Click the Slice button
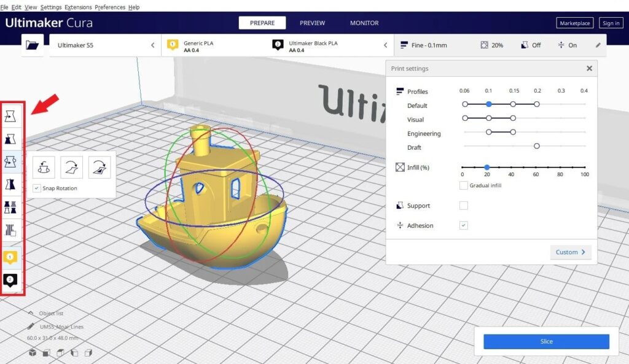This screenshot has height=364, width=629. tap(546, 341)
